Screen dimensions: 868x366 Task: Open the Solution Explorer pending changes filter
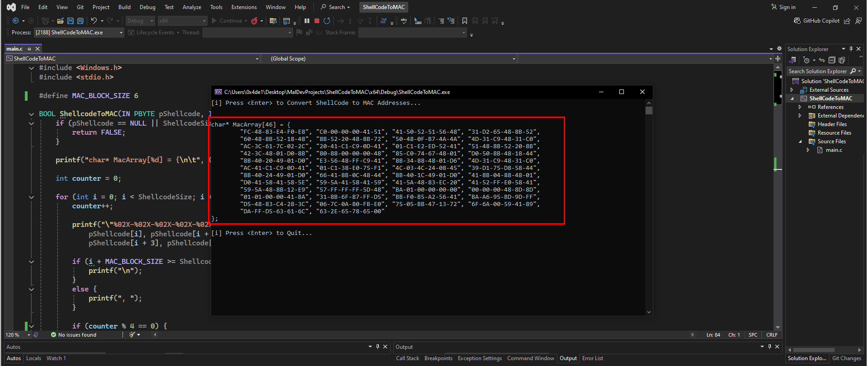pos(807,60)
